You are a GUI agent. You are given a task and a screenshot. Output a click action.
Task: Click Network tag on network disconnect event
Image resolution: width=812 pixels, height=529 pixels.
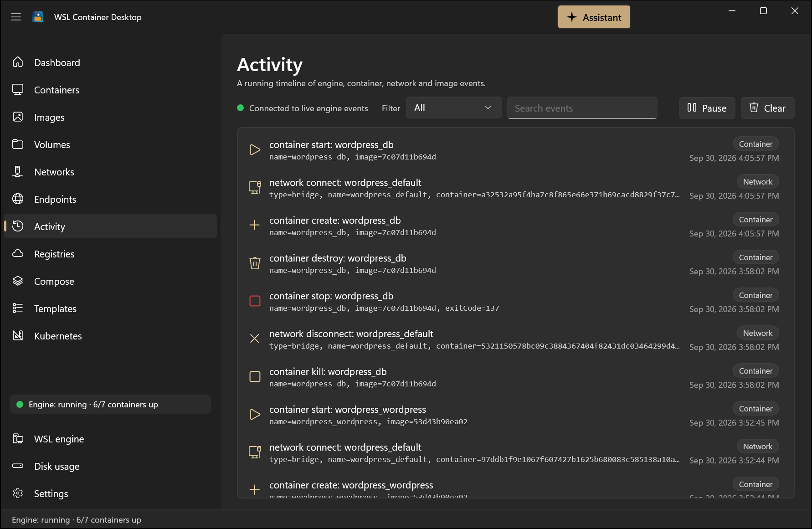(758, 333)
